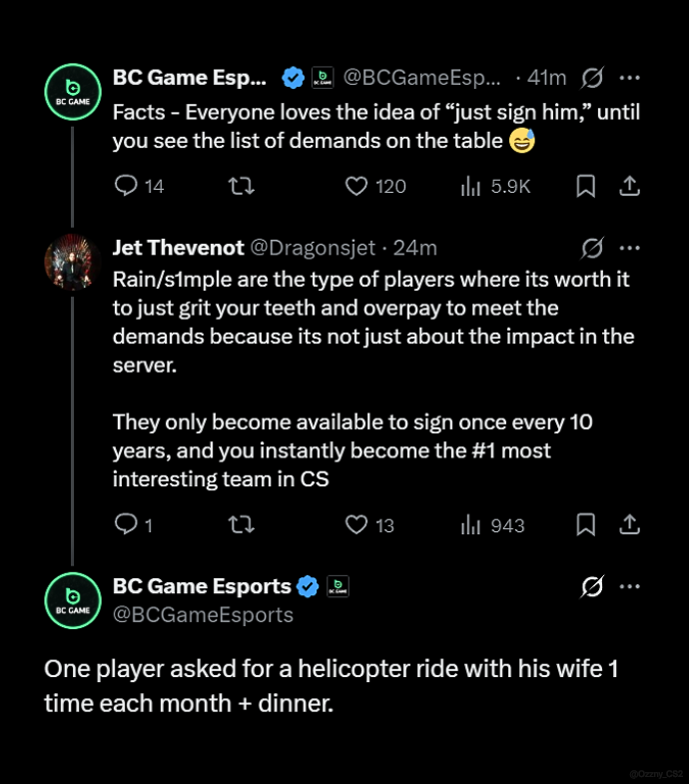Reply to Jet Thevenot's tweet

click(x=133, y=525)
